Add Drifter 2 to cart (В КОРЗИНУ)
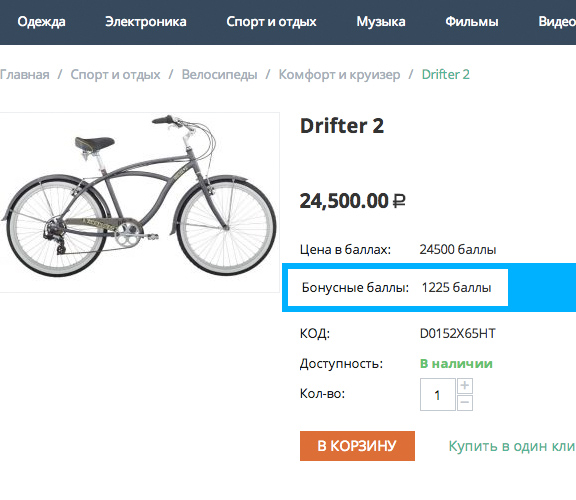Screen dimensions: 576x500 [x=357, y=446]
